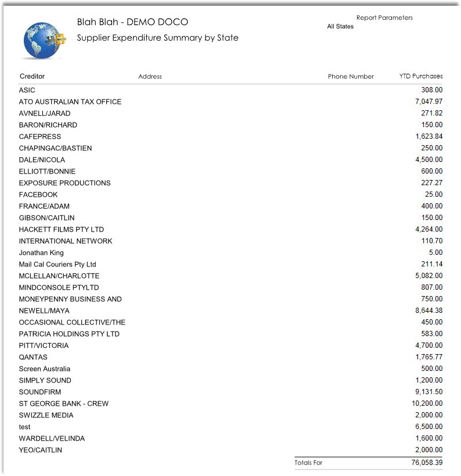Click ELLIOTT/BONNIE creditor name

click(x=47, y=171)
